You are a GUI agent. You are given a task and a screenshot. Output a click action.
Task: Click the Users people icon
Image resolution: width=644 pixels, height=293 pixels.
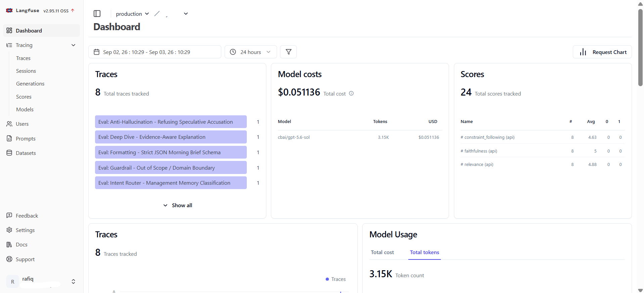click(9, 124)
